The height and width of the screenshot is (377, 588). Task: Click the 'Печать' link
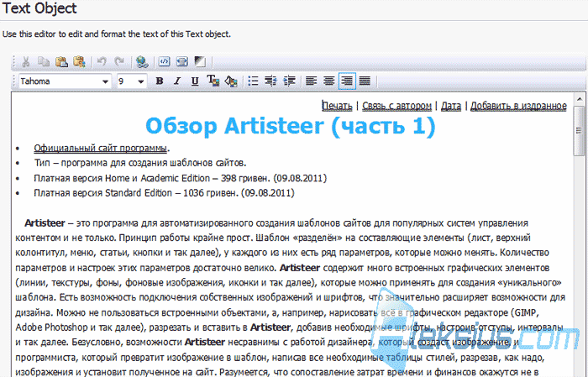pyautogui.click(x=337, y=106)
